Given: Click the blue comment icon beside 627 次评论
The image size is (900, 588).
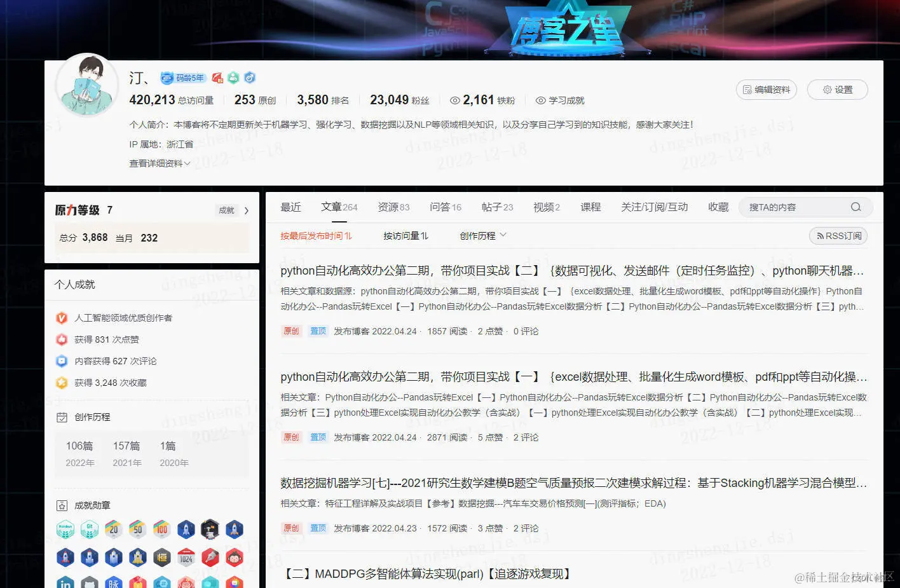Looking at the screenshot, I should [62, 361].
